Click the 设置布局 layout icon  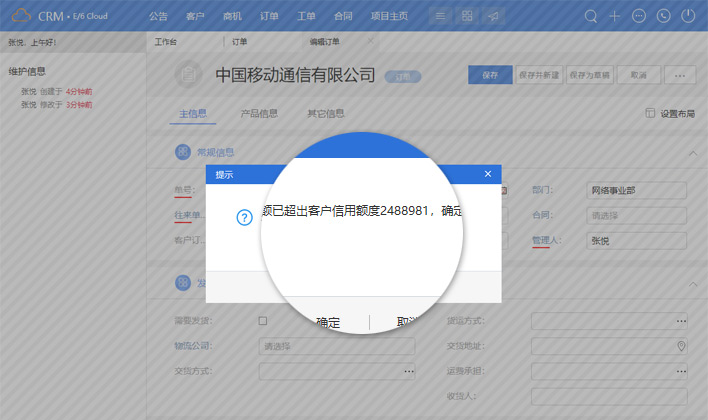tap(650, 113)
